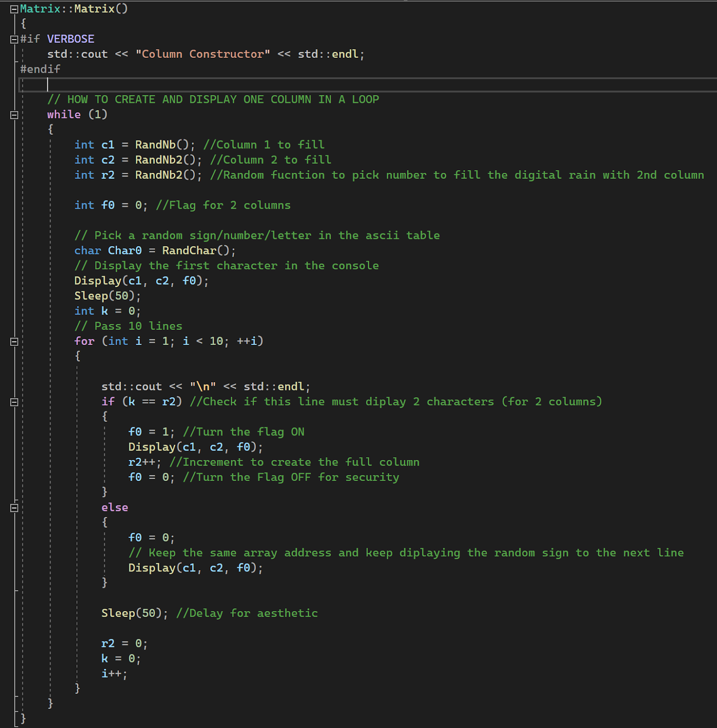Image resolution: width=717 pixels, height=728 pixels.
Task: Click the "//Flag for 2 columns" comment
Action: (223, 205)
